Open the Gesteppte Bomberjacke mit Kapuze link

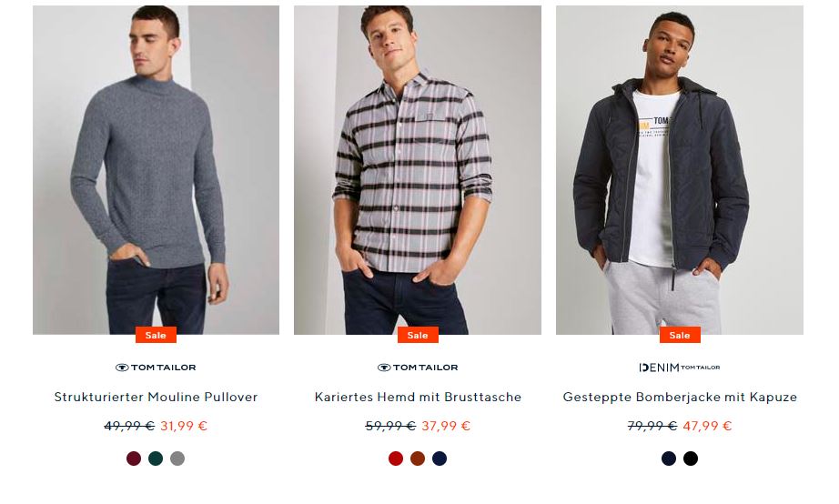(680, 398)
